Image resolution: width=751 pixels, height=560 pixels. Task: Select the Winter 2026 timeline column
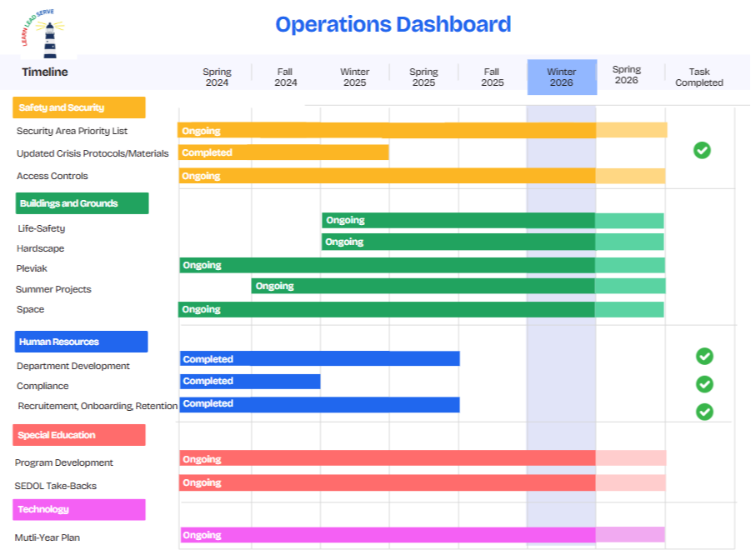[x=561, y=77]
